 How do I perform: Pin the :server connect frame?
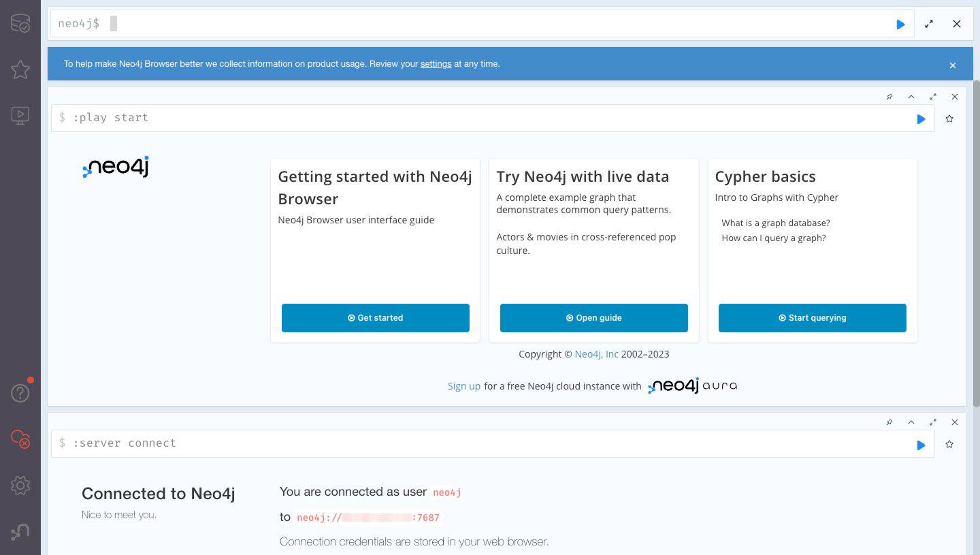pos(889,422)
